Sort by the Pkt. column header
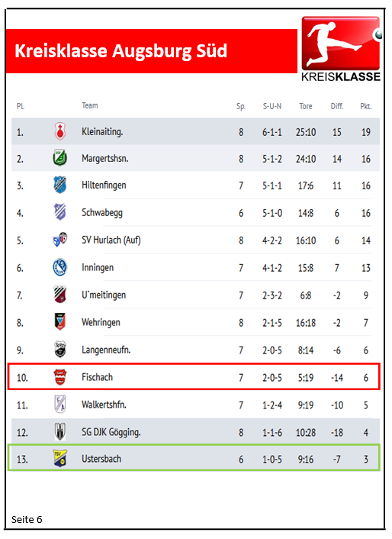 click(365, 106)
